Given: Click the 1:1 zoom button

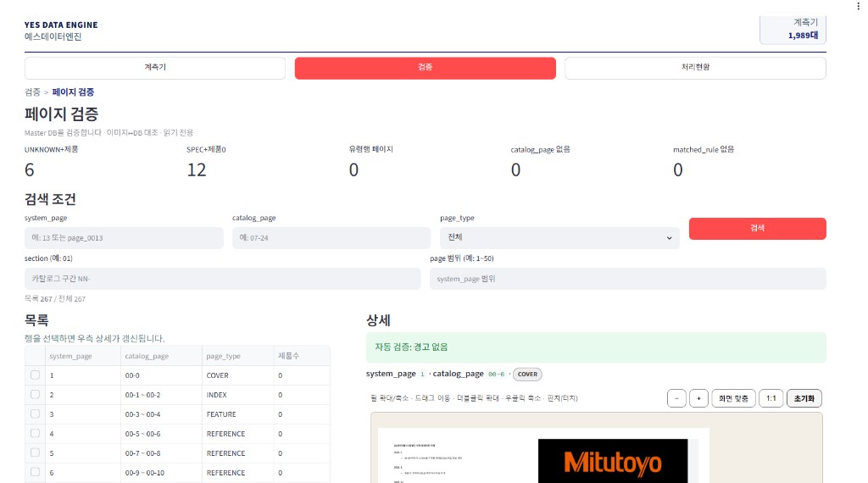Looking at the screenshot, I should point(771,398).
